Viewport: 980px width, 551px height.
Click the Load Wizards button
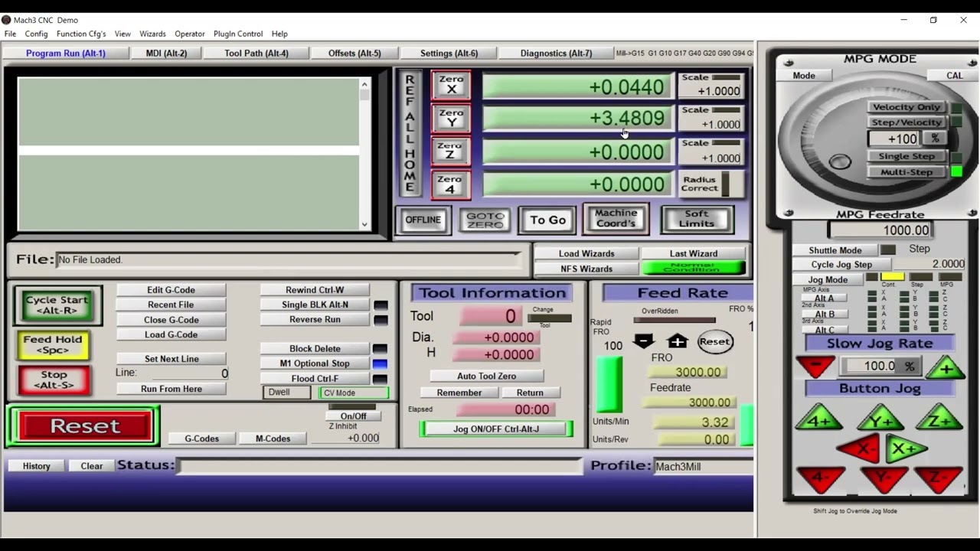tap(586, 253)
